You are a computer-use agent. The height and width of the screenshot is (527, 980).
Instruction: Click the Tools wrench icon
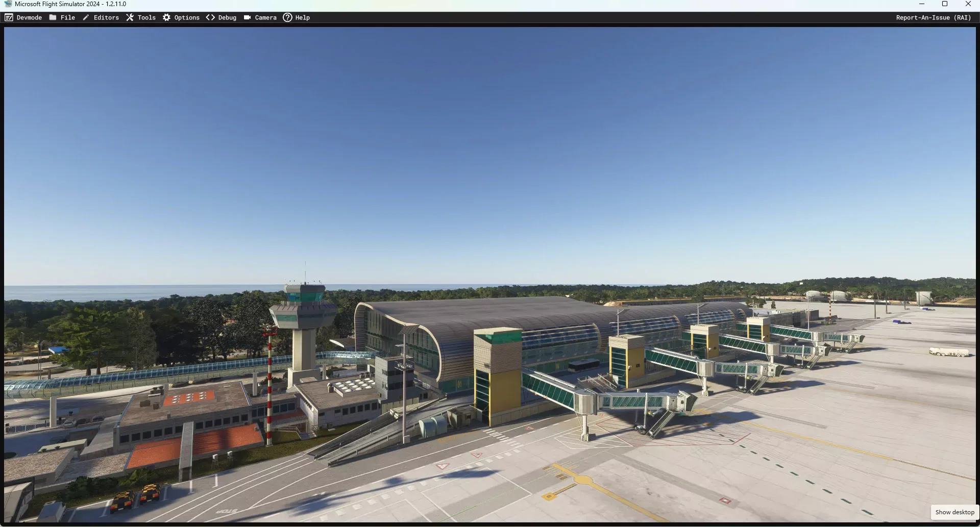point(130,17)
